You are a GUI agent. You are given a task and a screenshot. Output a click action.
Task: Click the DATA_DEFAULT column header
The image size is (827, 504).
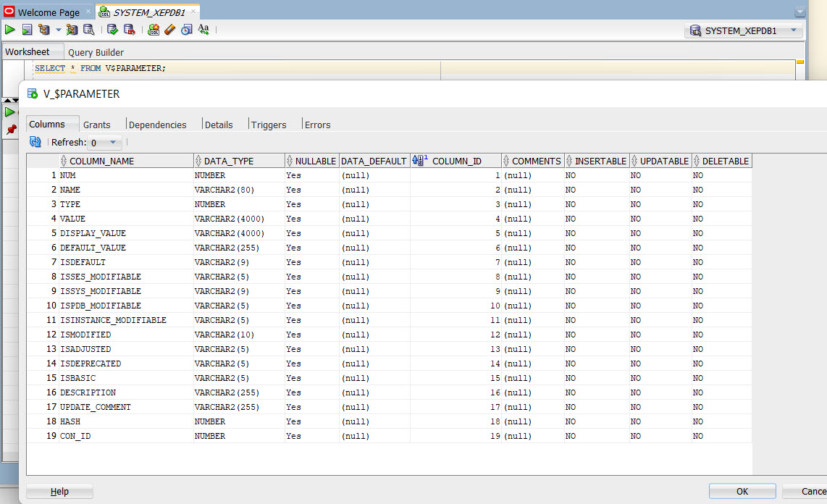374,161
